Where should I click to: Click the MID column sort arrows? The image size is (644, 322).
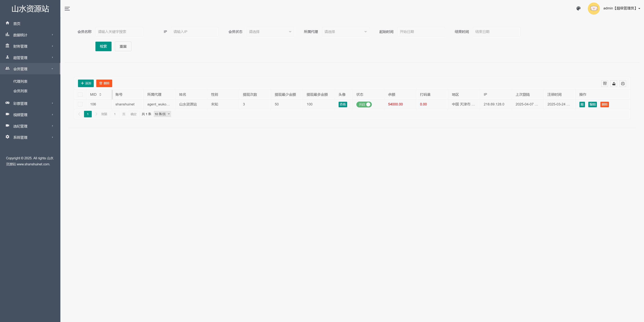tap(100, 95)
